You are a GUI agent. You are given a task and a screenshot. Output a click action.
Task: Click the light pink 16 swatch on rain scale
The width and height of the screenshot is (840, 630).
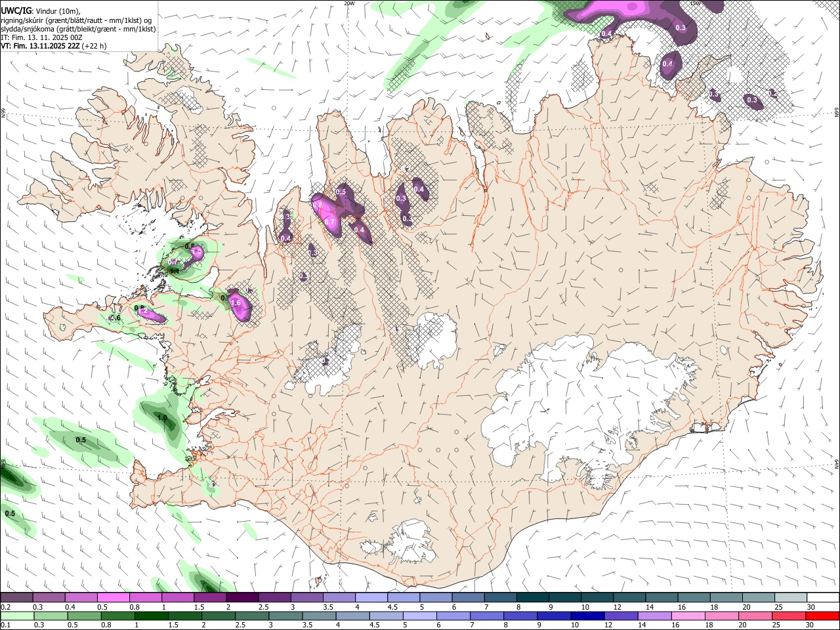687,616
